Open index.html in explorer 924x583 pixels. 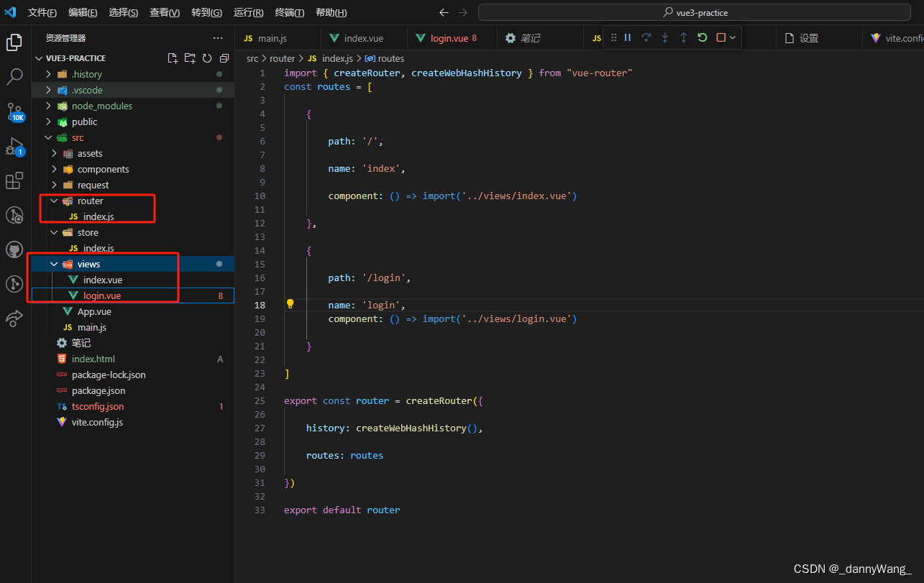pyautogui.click(x=133, y=359)
